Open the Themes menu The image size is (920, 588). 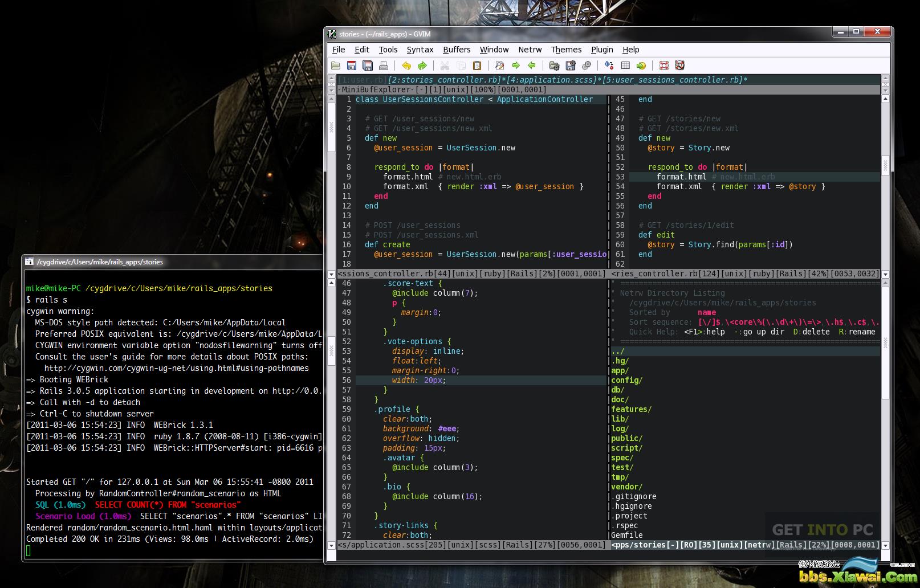(x=566, y=50)
